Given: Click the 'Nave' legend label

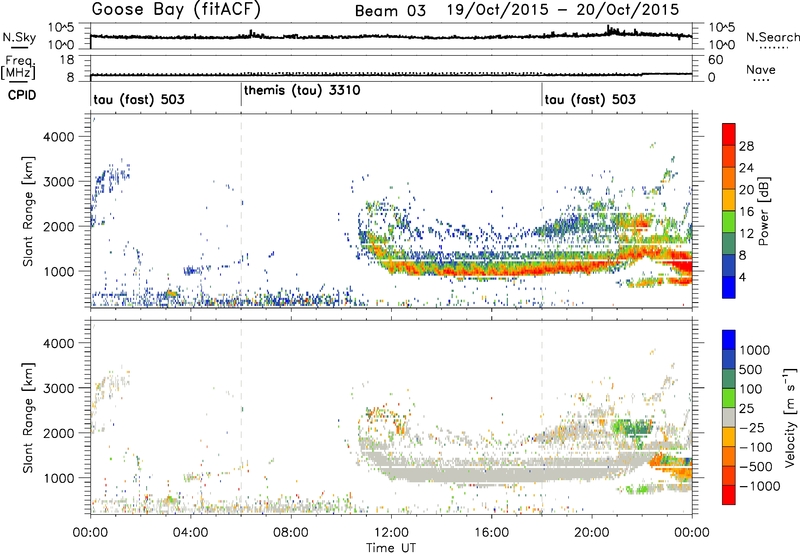Looking at the screenshot, I should click(x=761, y=70).
